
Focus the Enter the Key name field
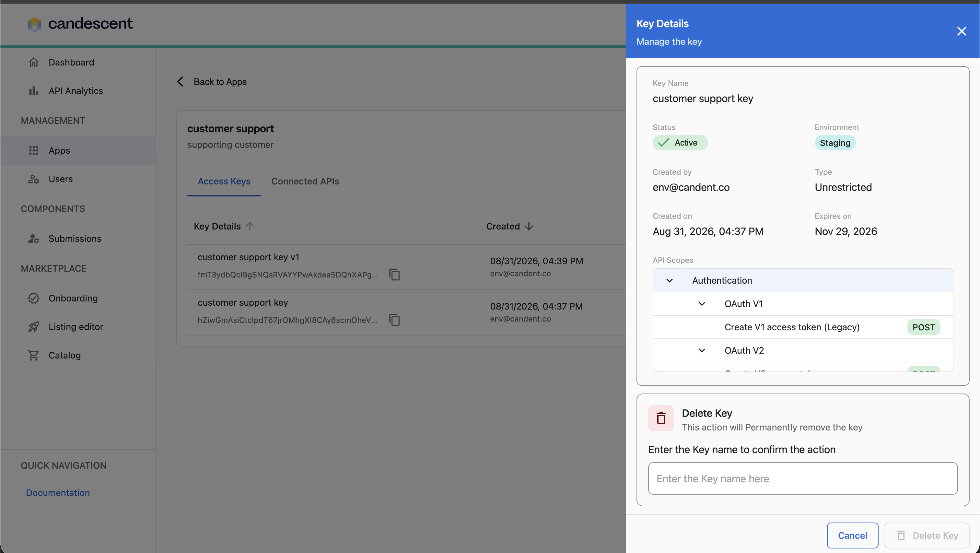[x=803, y=478]
